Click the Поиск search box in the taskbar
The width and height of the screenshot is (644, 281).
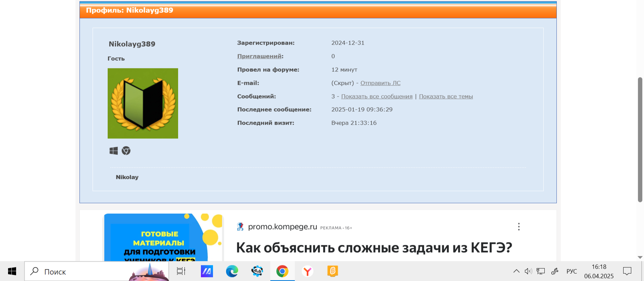click(97, 271)
